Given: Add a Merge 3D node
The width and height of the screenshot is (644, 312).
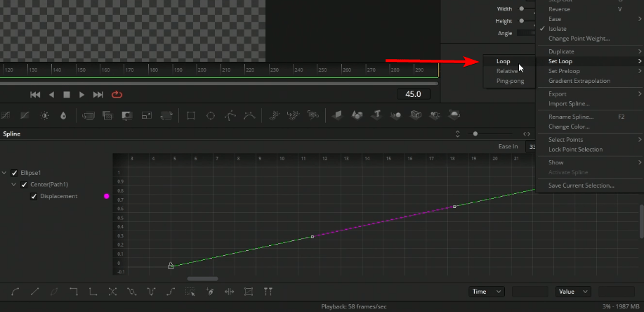Looking at the screenshot, I should pyautogui.click(x=396, y=115).
